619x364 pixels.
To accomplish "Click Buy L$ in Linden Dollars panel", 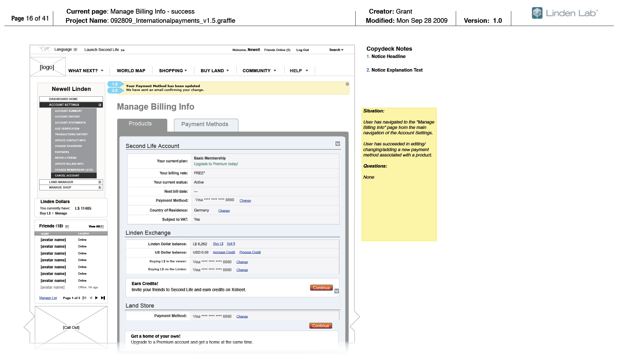I will 45,214.
